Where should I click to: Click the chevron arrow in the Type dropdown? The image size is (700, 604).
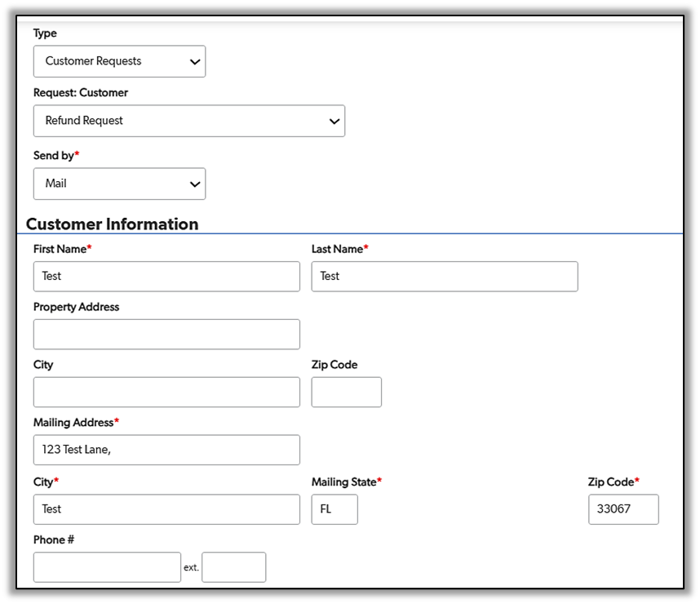(194, 62)
